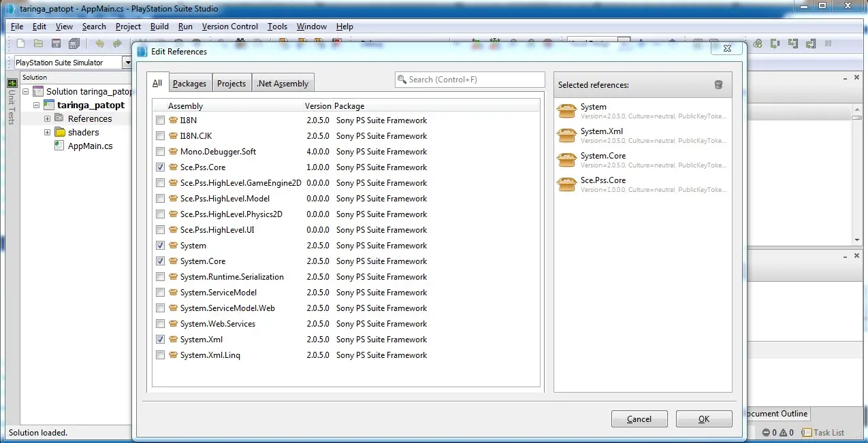Image resolution: width=868 pixels, height=443 pixels.
Task: Click the Save All toolbar icon
Action: coord(74,44)
